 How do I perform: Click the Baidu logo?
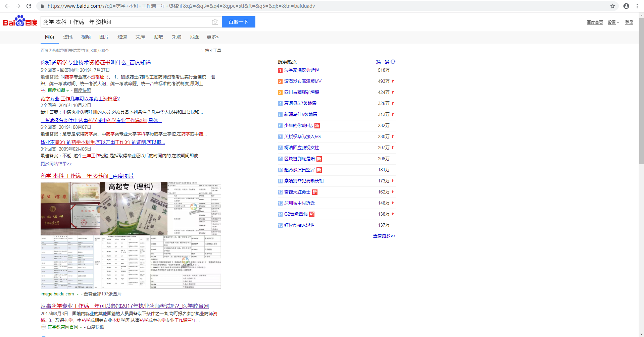click(x=20, y=21)
